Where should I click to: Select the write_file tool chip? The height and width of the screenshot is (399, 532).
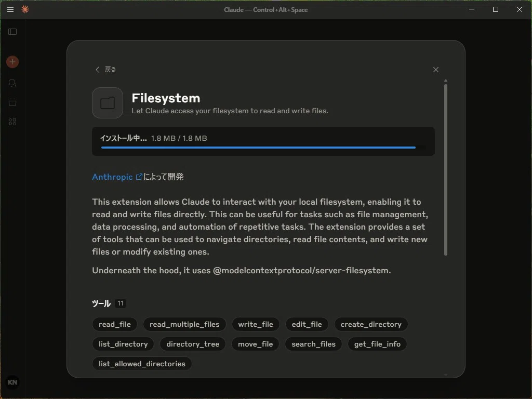[256, 324]
